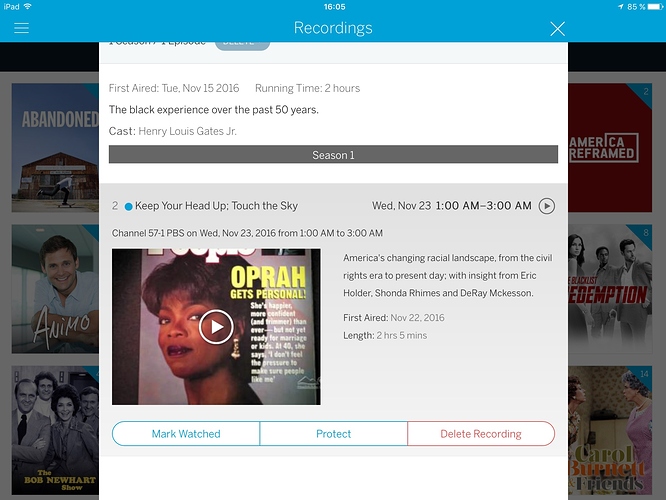The width and height of the screenshot is (666, 500).
Task: Open The Blacklist Redemption poster
Action: (610, 289)
